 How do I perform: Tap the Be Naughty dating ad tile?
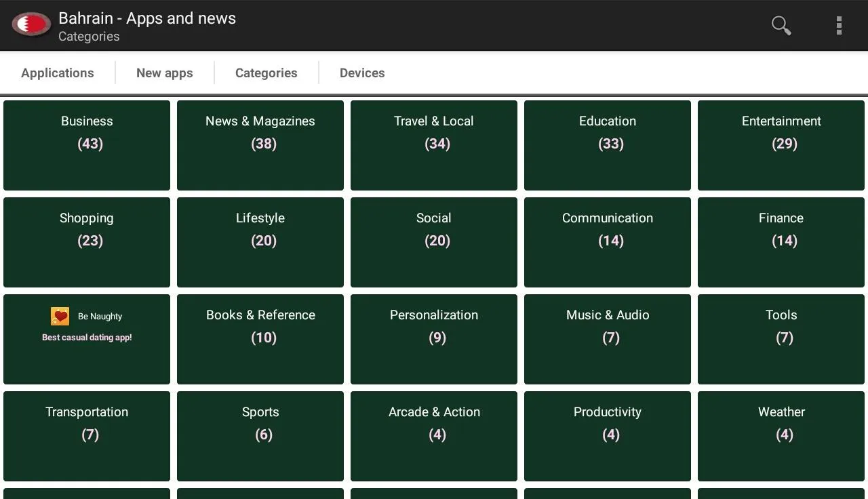[87, 340]
